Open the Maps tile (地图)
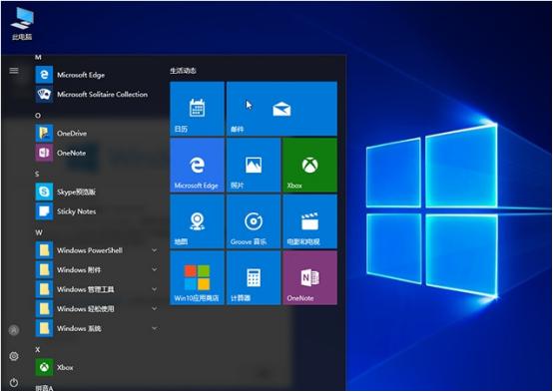Viewport: 553px width, 392px height. click(x=197, y=221)
